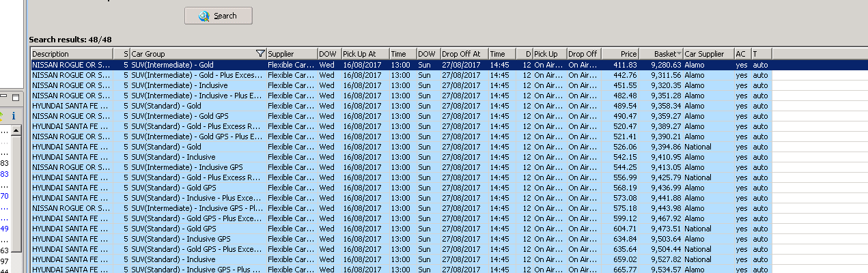868x273 pixels.
Task: Click the DOW header beside Supplier column
Action: (x=328, y=53)
